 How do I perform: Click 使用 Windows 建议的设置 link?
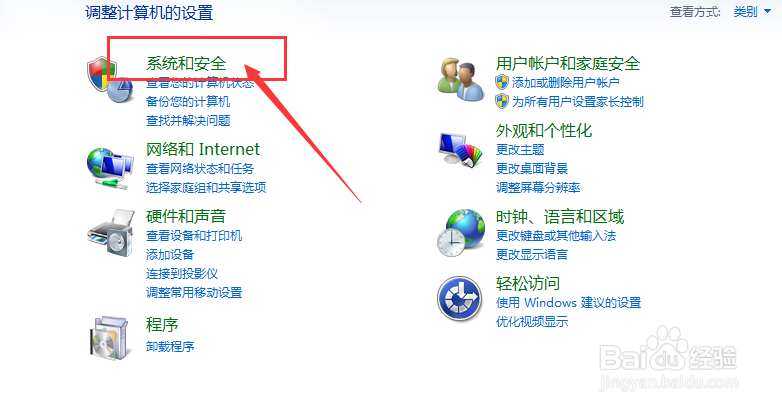click(x=569, y=303)
